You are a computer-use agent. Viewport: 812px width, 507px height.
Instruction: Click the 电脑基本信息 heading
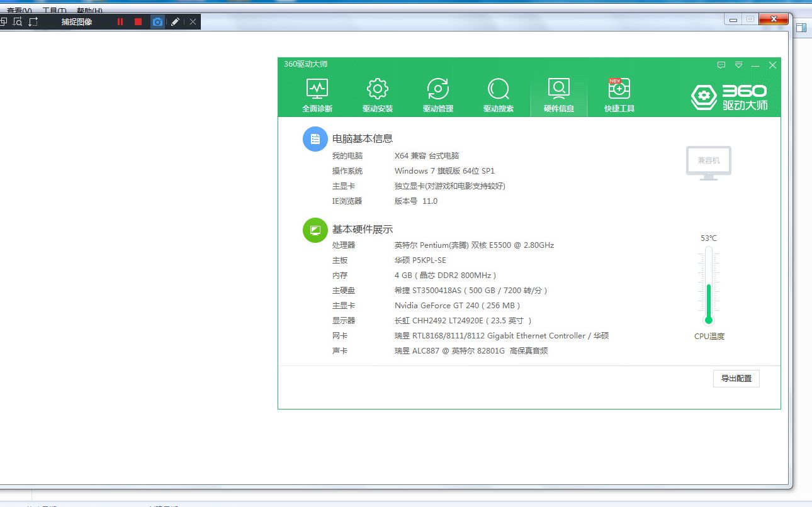point(363,139)
